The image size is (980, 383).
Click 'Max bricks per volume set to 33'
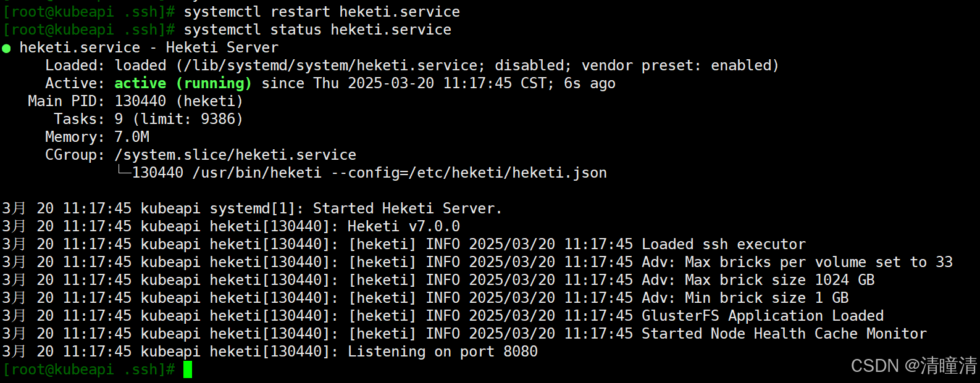pyautogui.click(x=819, y=262)
